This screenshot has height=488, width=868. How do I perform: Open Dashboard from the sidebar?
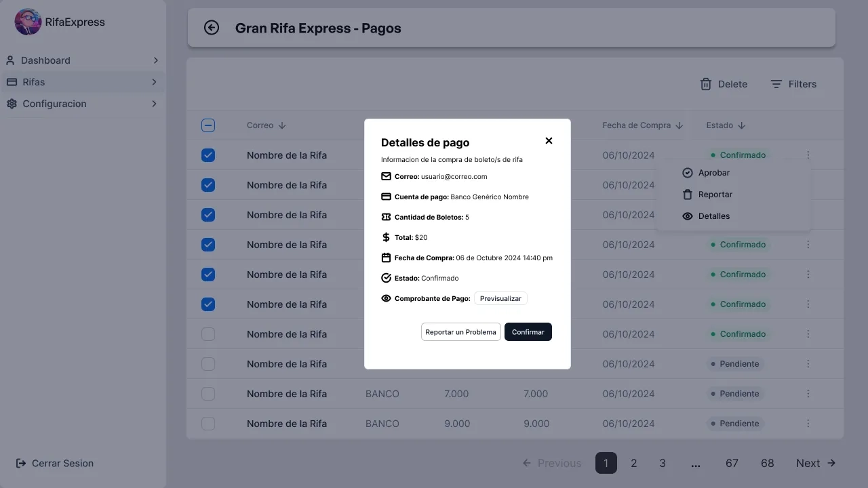click(46, 60)
